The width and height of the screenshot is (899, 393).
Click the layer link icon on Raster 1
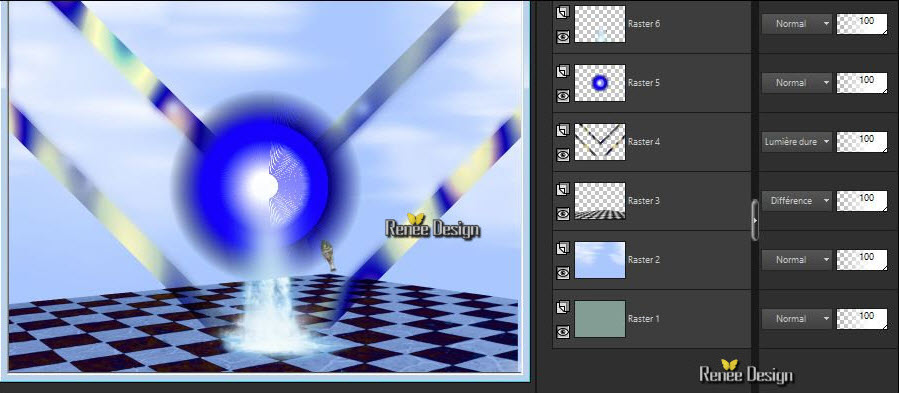click(x=562, y=308)
